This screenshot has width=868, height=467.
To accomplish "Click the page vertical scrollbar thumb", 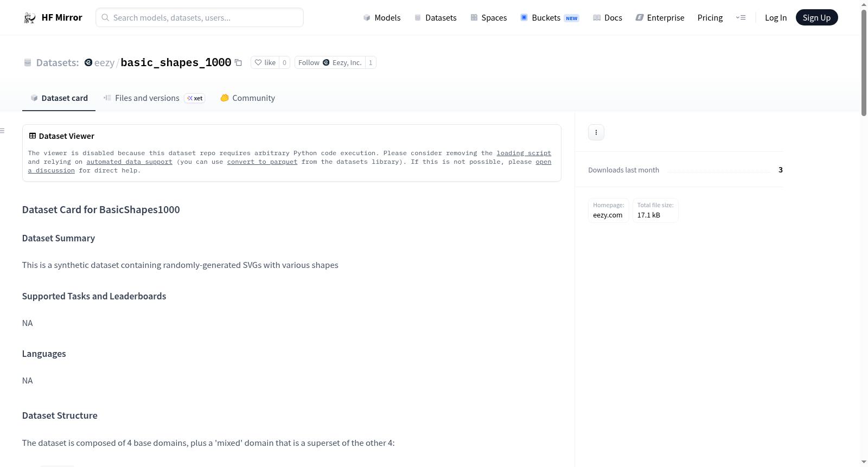I will point(864,62).
